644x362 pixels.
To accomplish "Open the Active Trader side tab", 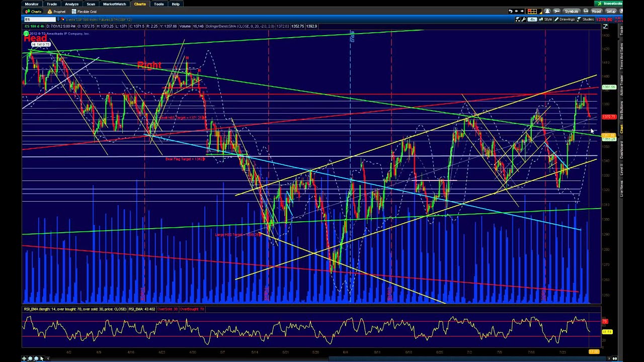I will (x=622, y=85).
